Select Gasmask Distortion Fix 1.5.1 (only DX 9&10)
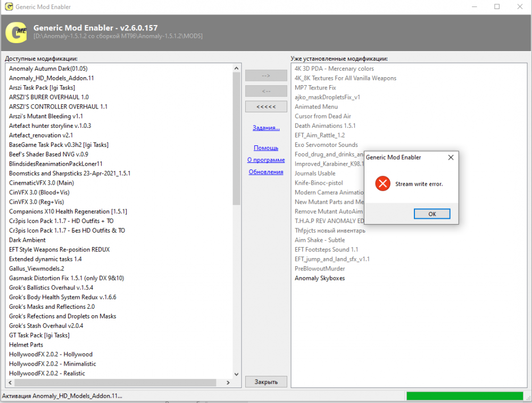532x403 pixels. click(66, 278)
